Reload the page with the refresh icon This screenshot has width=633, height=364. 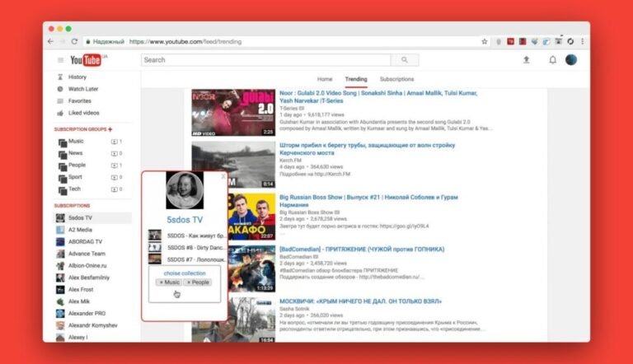coord(74,41)
